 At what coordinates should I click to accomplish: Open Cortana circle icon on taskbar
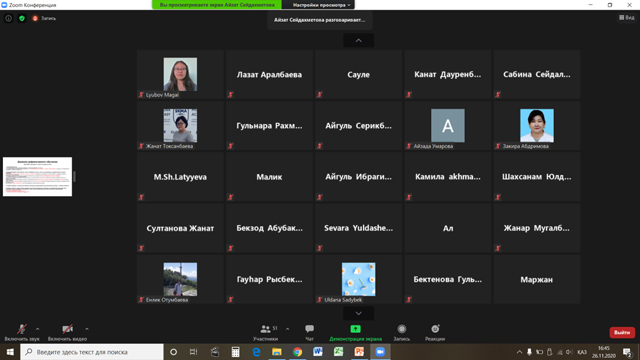coord(173,352)
